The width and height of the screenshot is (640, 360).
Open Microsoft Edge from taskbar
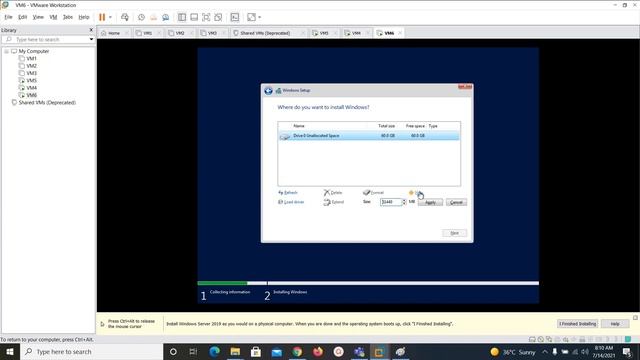tap(215, 351)
